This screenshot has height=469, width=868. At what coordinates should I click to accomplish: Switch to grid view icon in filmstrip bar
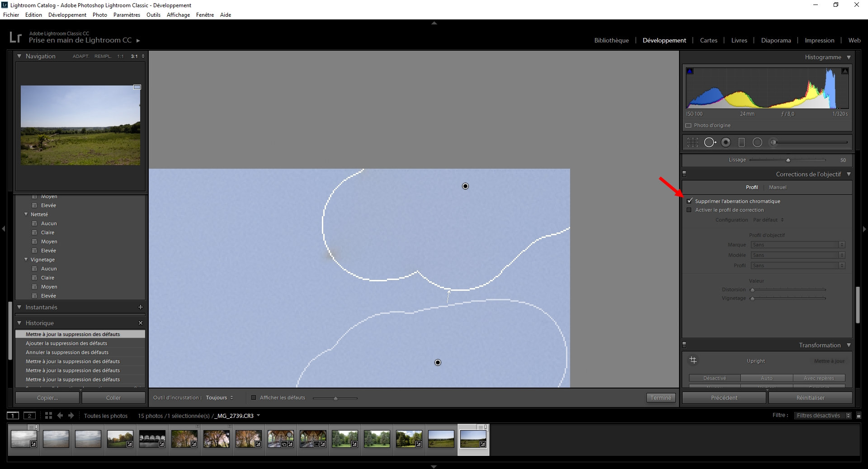(x=48, y=416)
